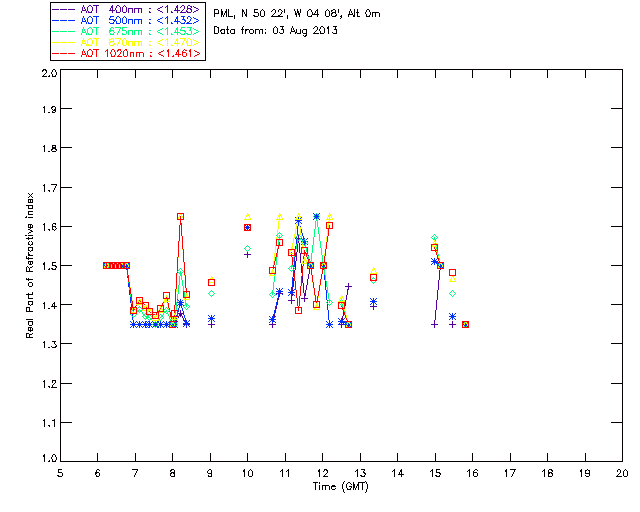Click the 1.5 tick label on y-axis
640x512 pixels.
[x=49, y=266]
